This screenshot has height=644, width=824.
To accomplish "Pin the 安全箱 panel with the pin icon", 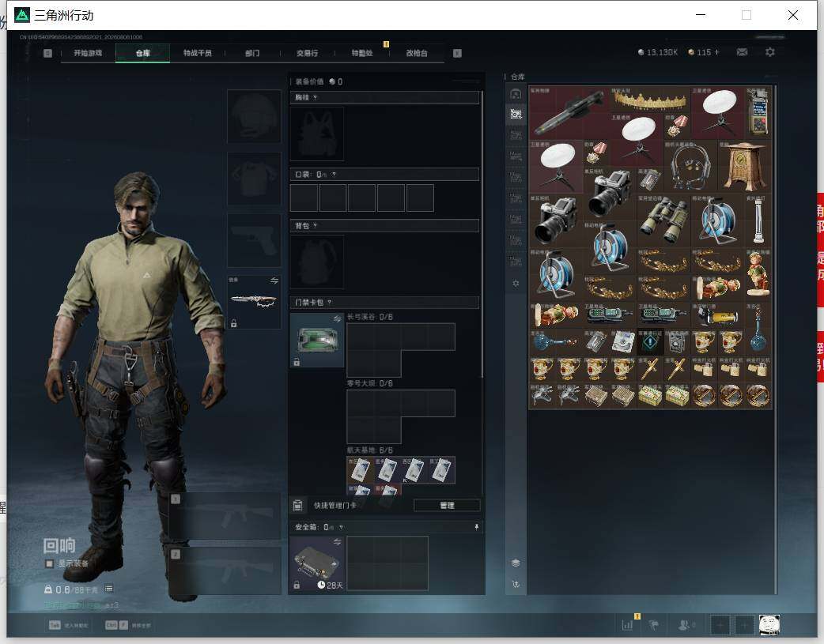I will [477, 527].
